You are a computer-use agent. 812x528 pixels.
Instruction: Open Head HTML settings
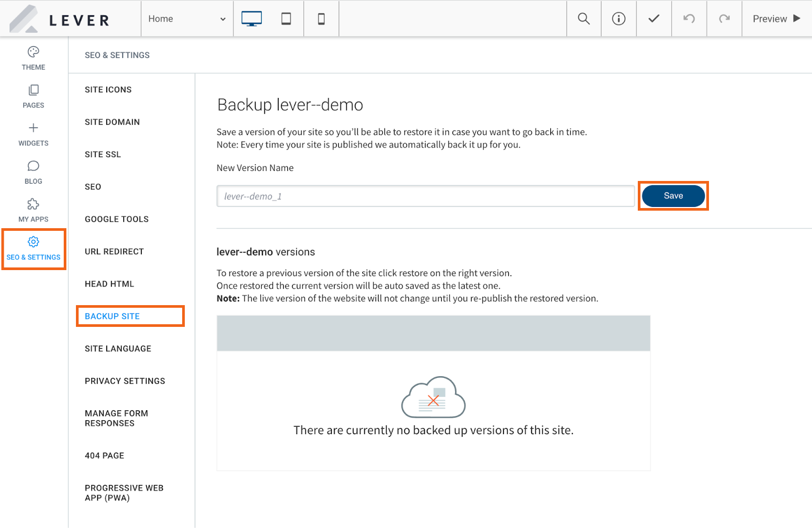(109, 284)
